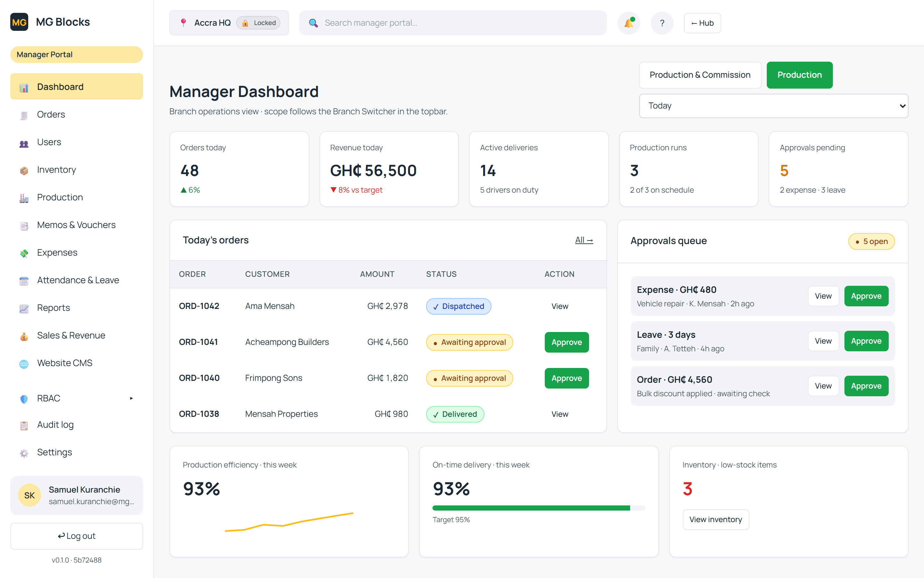This screenshot has height=578, width=924.
Task: Open Orders in the sidebar
Action: (x=76, y=114)
